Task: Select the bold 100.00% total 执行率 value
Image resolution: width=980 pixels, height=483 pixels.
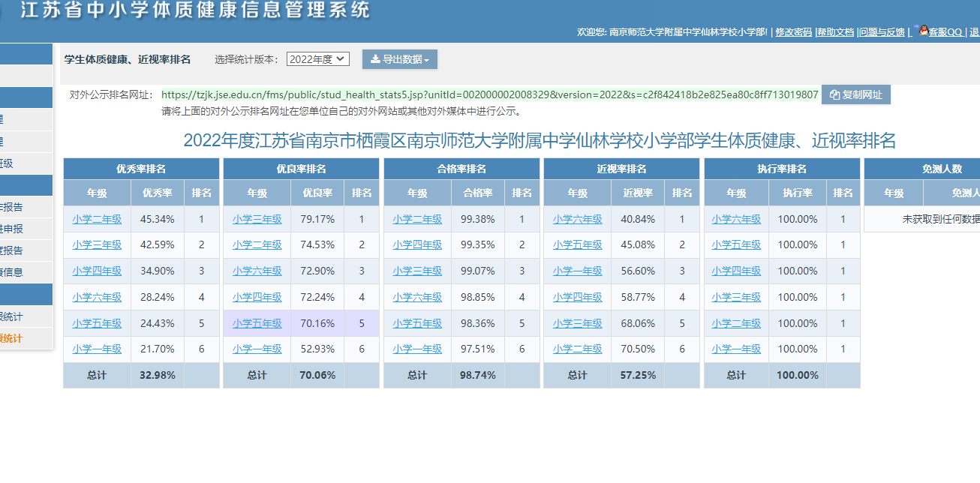Action: (798, 375)
